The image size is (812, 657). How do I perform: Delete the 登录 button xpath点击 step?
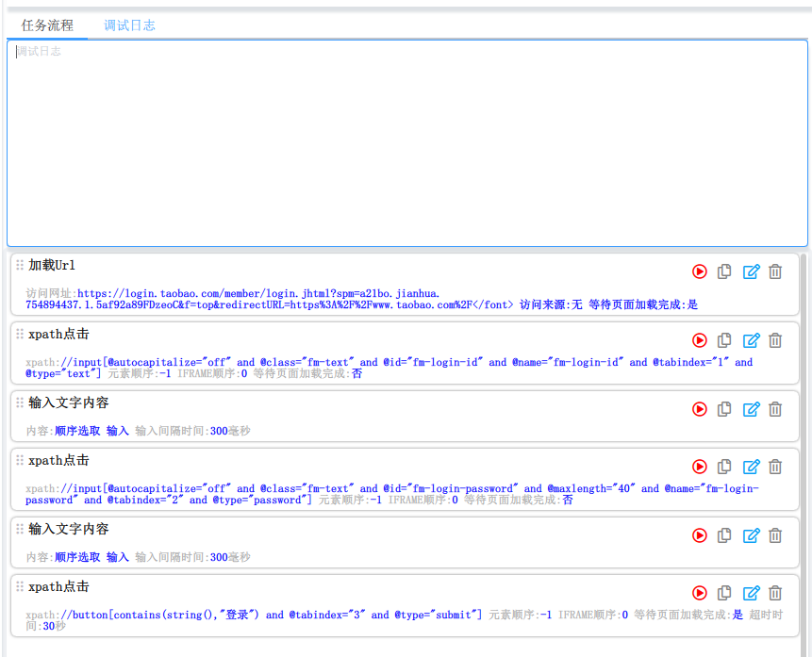pyautogui.click(x=775, y=593)
